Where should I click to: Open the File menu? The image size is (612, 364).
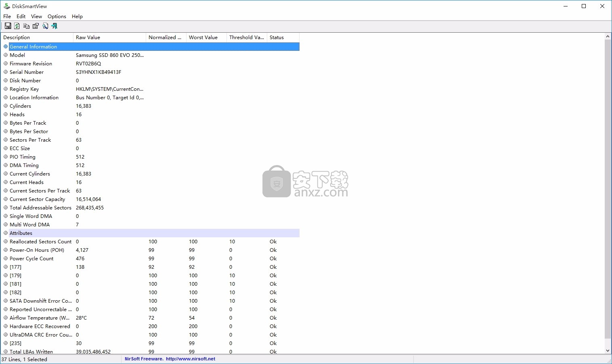(7, 16)
